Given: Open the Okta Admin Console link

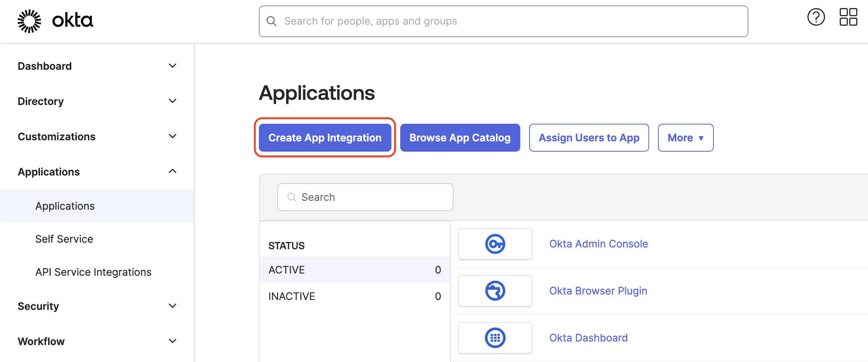Looking at the screenshot, I should tap(598, 243).
